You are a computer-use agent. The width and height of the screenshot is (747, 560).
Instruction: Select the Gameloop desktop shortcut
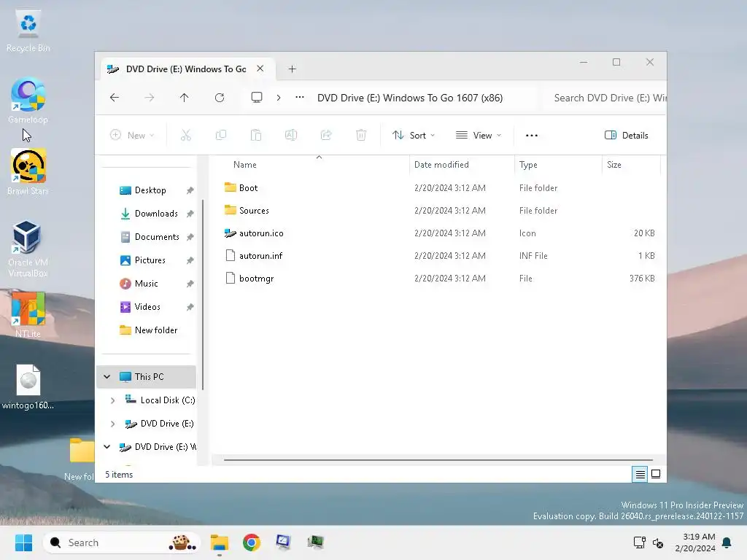pyautogui.click(x=28, y=101)
